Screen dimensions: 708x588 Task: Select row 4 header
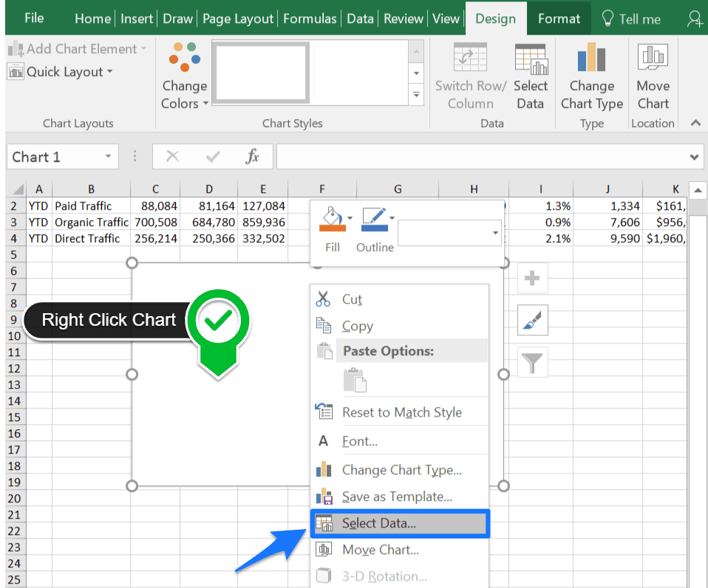click(x=14, y=239)
